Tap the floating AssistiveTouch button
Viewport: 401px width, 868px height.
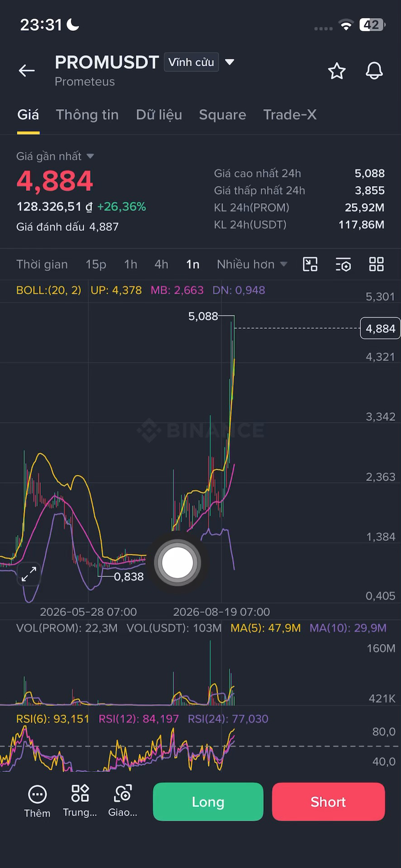(x=177, y=563)
